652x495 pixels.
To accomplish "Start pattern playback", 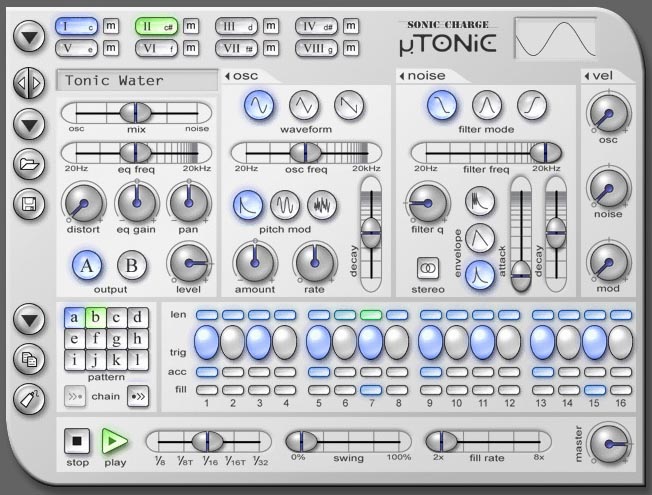I will (x=114, y=441).
